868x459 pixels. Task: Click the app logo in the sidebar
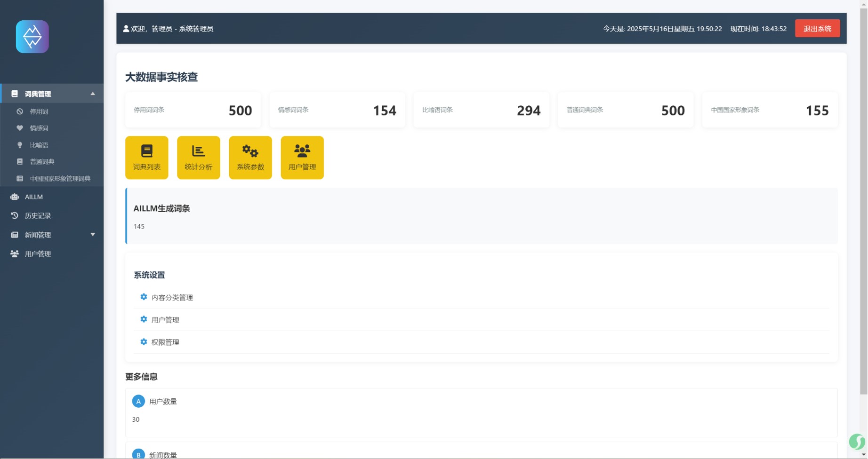click(x=32, y=37)
